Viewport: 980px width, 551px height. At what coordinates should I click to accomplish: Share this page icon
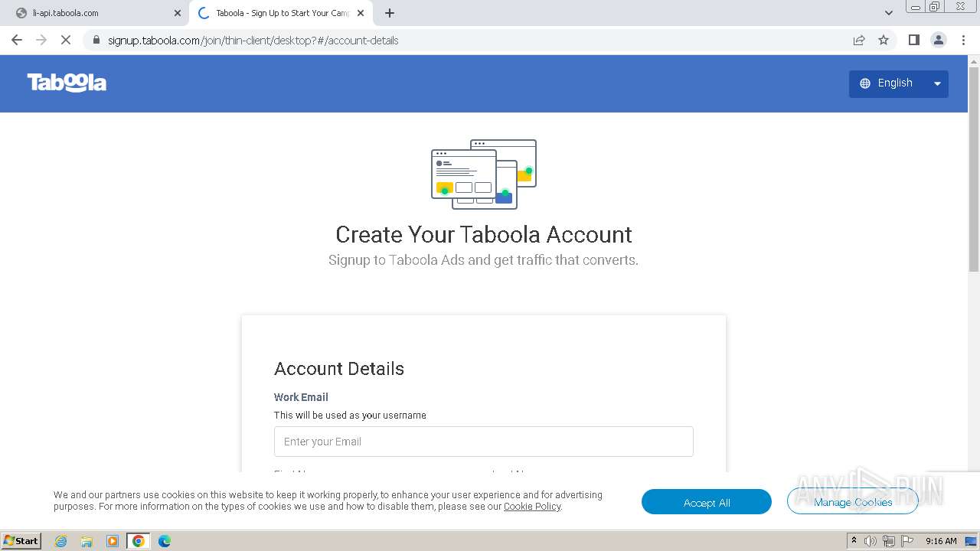859,40
